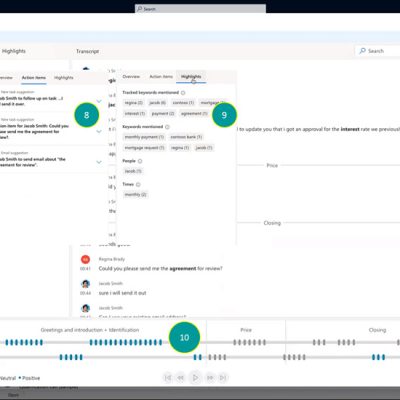This screenshot has height=400, width=400.
Task: Click blue markers on lower track under Closing
Action: tap(378, 357)
